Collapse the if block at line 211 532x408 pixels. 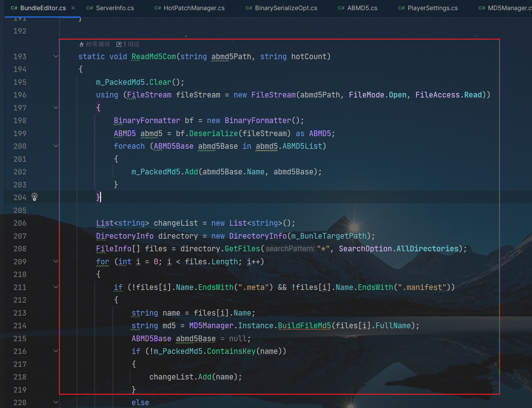(x=56, y=287)
